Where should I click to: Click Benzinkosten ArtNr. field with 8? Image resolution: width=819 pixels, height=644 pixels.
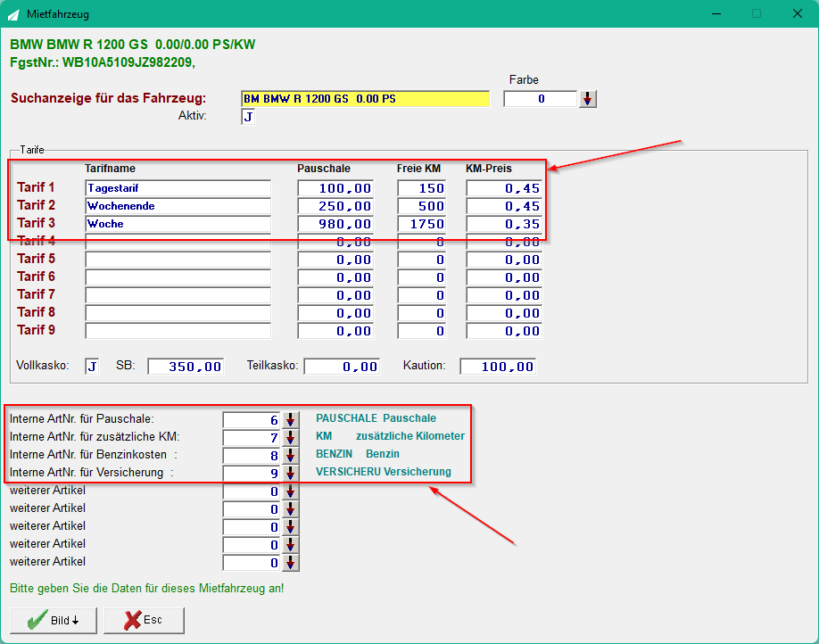(252, 455)
